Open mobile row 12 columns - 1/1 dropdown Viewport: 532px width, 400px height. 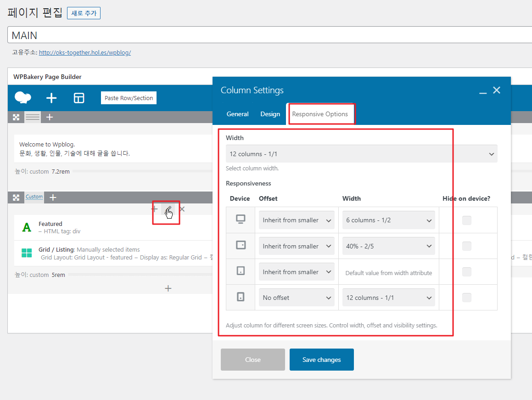pos(388,298)
